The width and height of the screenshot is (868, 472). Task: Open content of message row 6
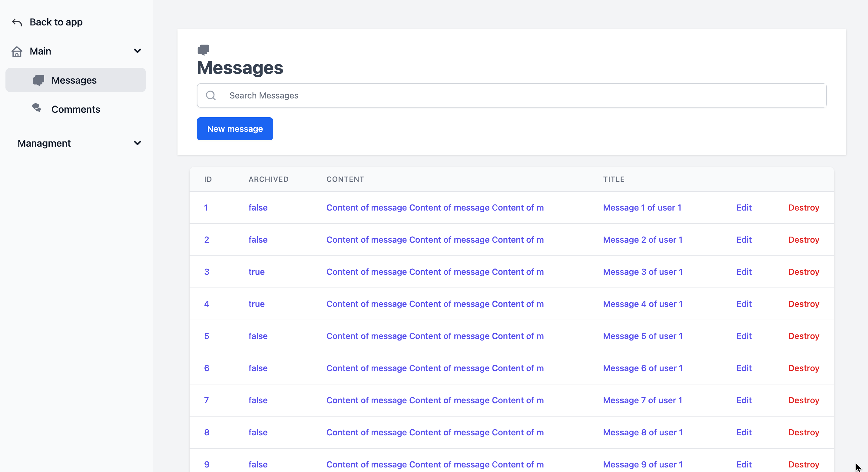pos(435,368)
